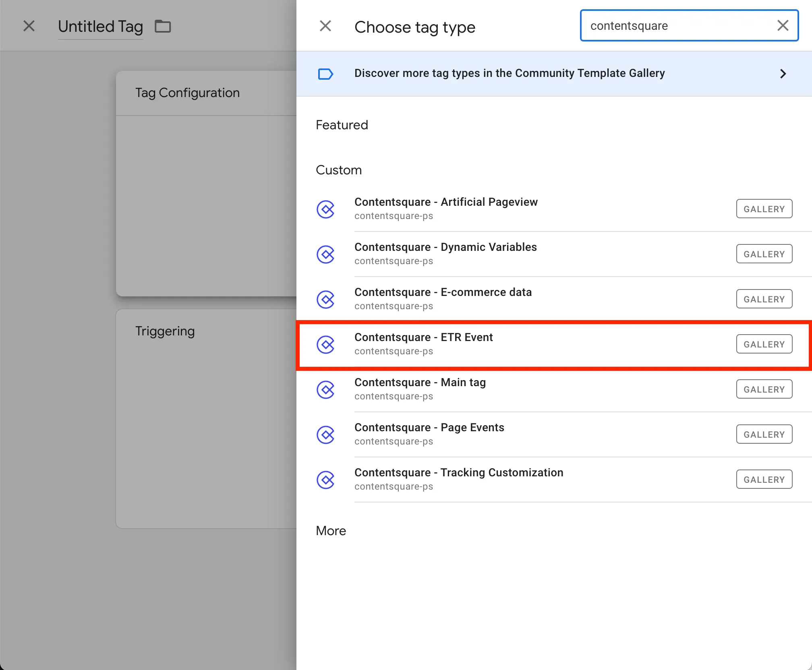Click the Community Template Gallery tag icon
This screenshot has width=812, height=670.
click(325, 74)
